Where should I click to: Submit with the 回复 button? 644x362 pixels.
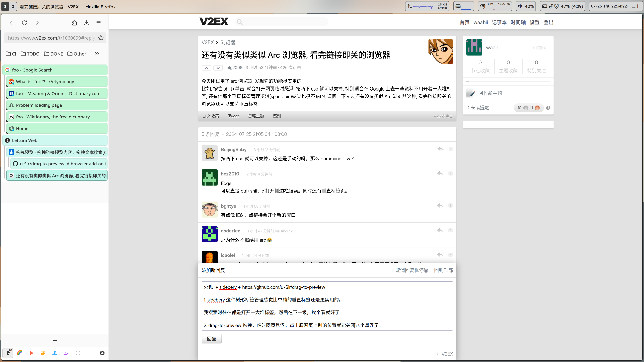tap(211, 339)
